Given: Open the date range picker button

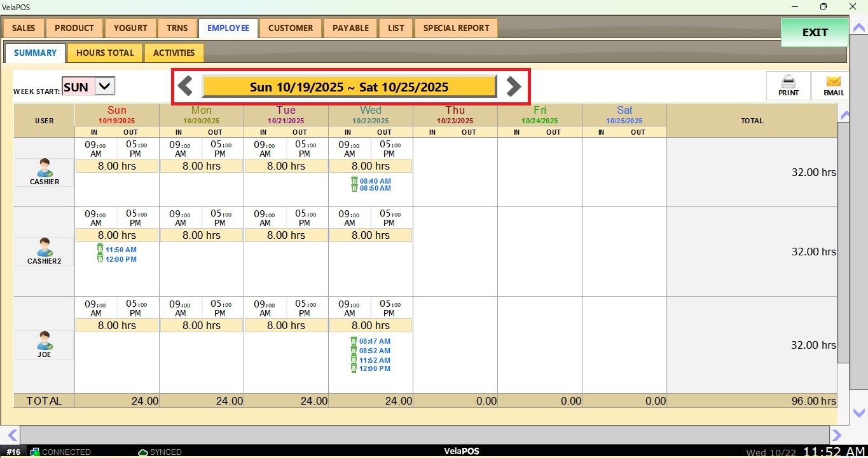Looking at the screenshot, I should (348, 86).
